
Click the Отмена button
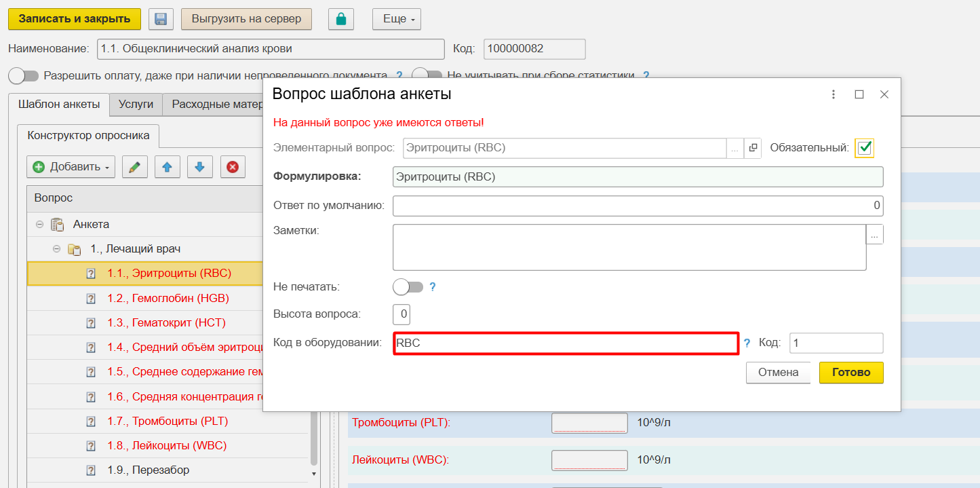point(778,373)
